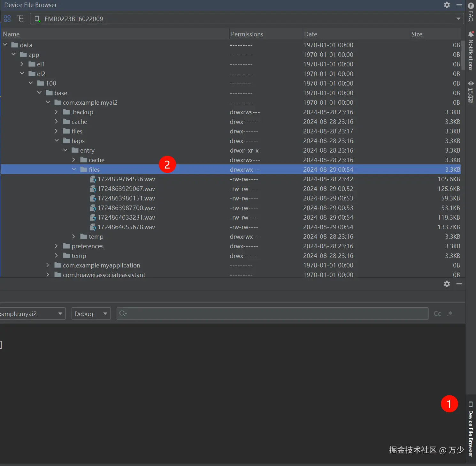Select file 1724864038231.wav
Viewport: 476px width, 466px height.
(126, 217)
